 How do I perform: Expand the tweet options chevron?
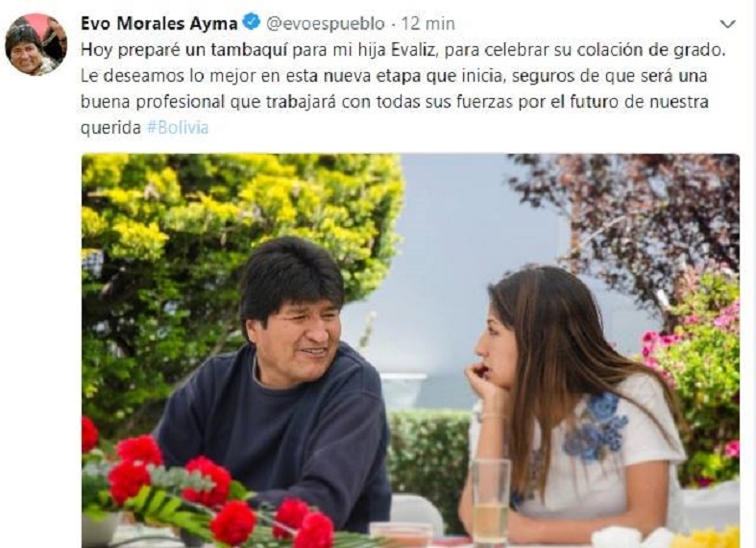coord(727,23)
